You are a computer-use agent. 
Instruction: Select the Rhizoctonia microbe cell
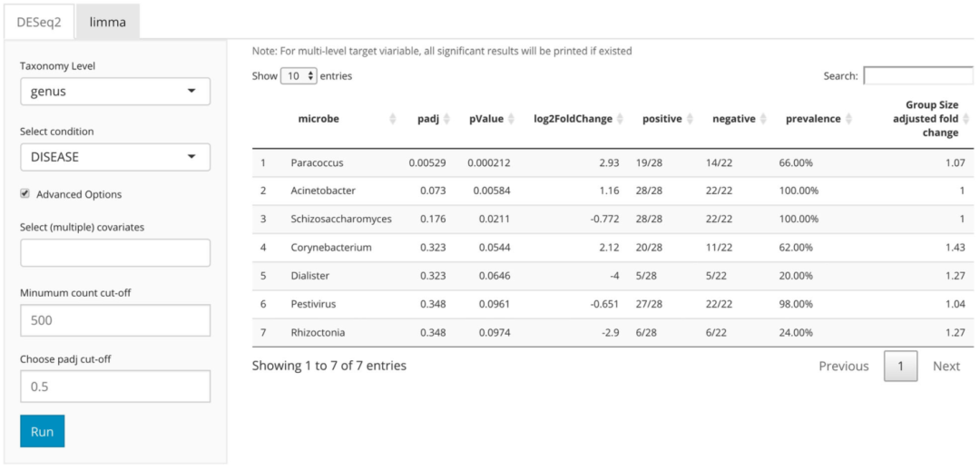click(318, 333)
